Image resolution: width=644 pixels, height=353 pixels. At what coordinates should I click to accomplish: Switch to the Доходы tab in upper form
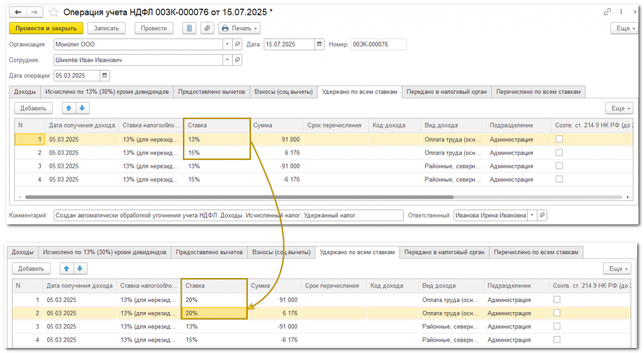pos(25,92)
